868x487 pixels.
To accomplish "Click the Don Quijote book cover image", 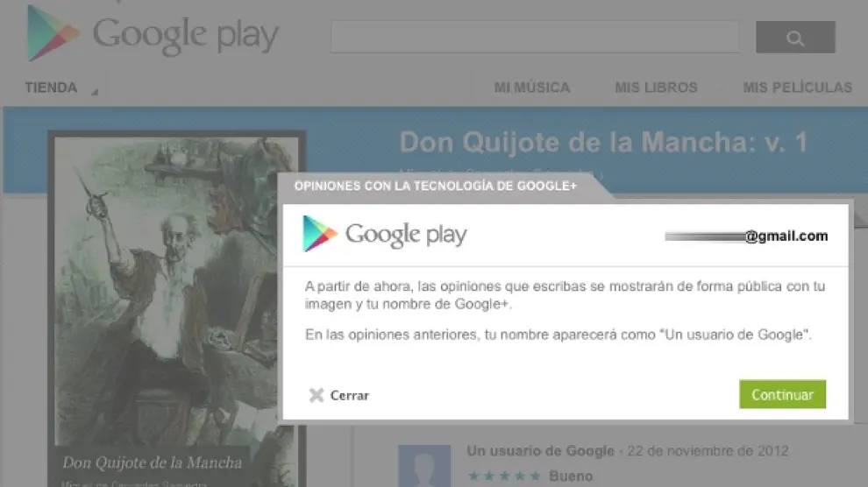I will click(x=176, y=307).
